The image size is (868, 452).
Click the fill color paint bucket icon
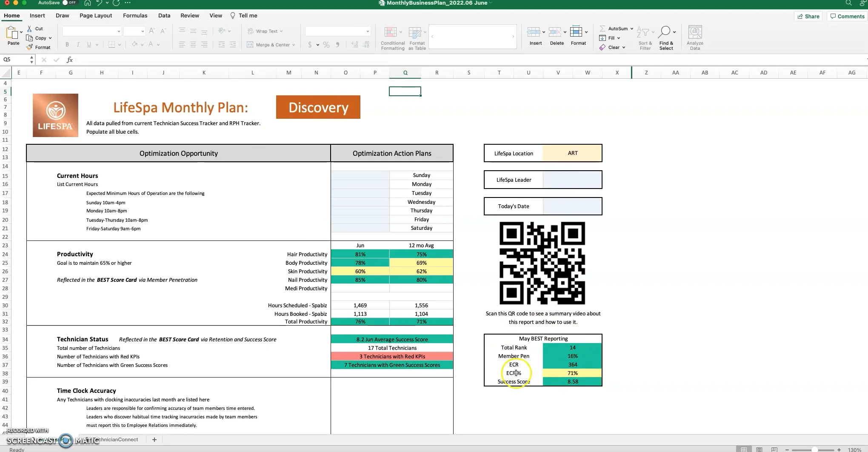134,45
